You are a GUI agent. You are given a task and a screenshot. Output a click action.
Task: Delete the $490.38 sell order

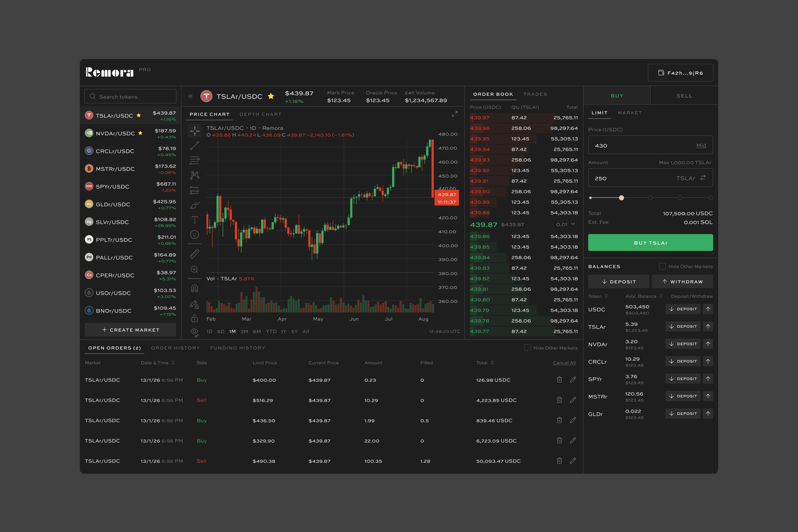point(559,461)
